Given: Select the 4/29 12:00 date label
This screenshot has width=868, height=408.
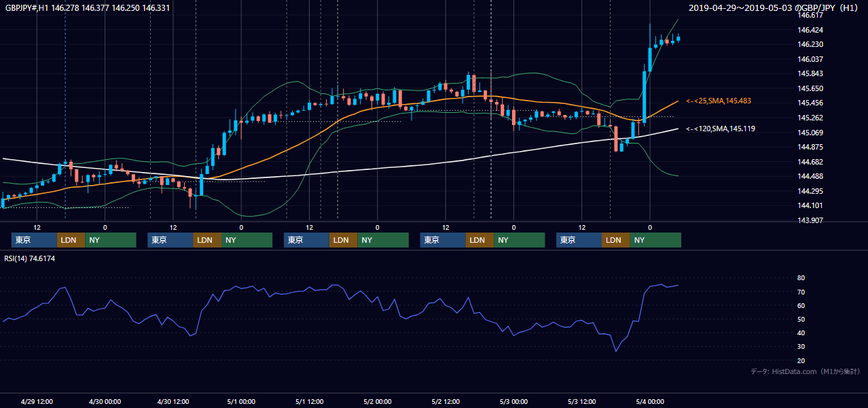Looking at the screenshot, I should [x=37, y=401].
